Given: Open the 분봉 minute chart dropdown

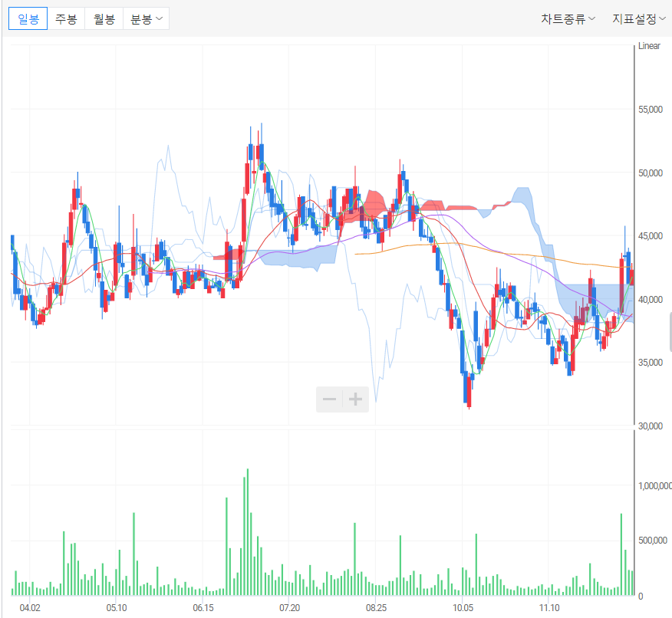Looking at the screenshot, I should (x=147, y=19).
